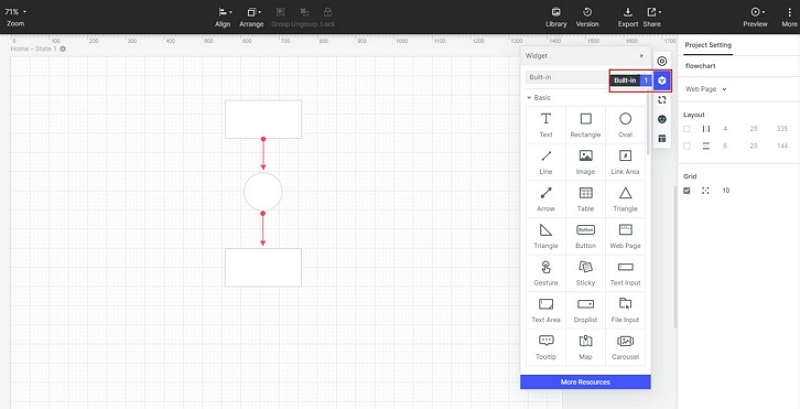
Task: Click the grid size value 10
Action: 726,191
